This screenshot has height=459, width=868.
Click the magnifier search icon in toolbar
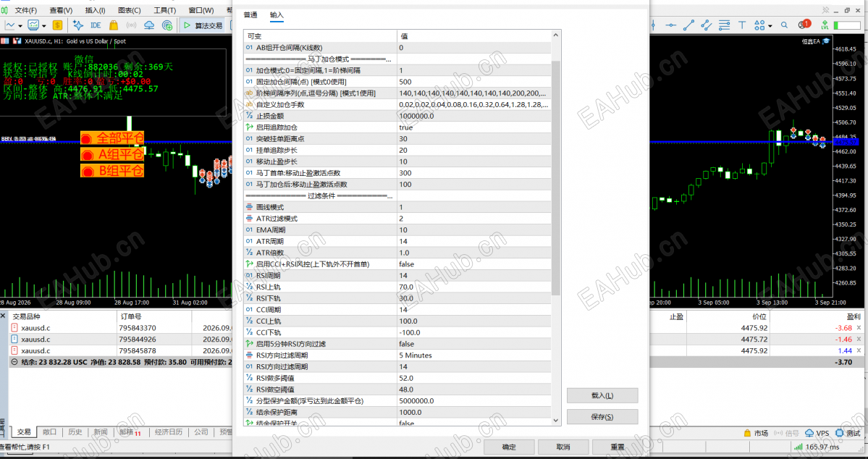point(785,25)
